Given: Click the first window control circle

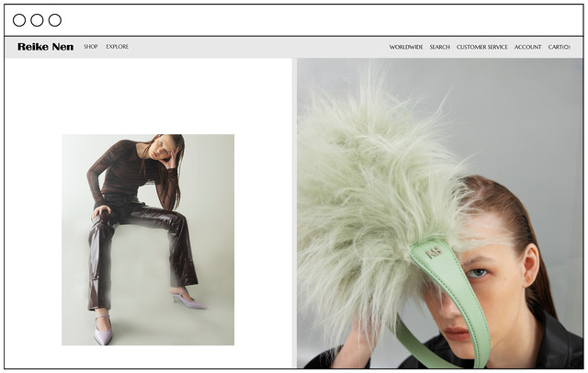Looking at the screenshot, I should (x=19, y=20).
